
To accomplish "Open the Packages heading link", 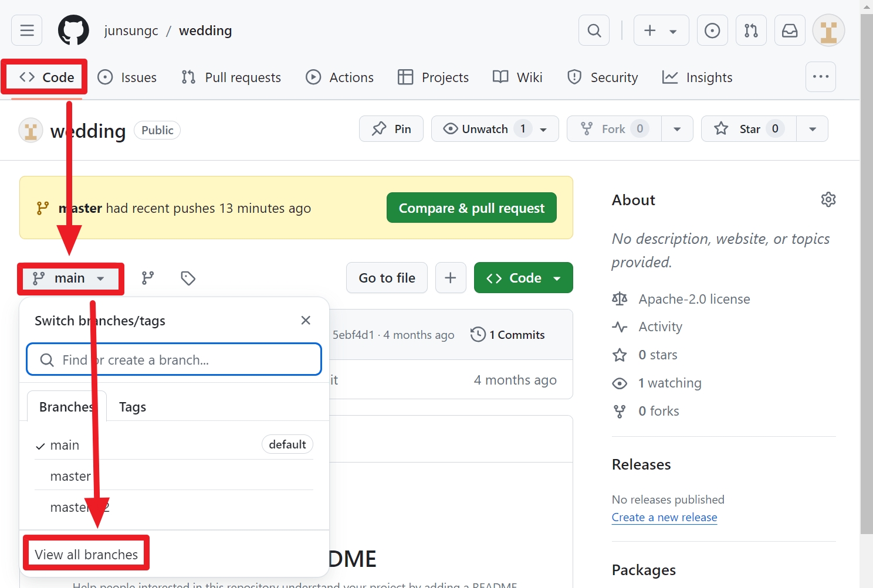I will [x=644, y=570].
